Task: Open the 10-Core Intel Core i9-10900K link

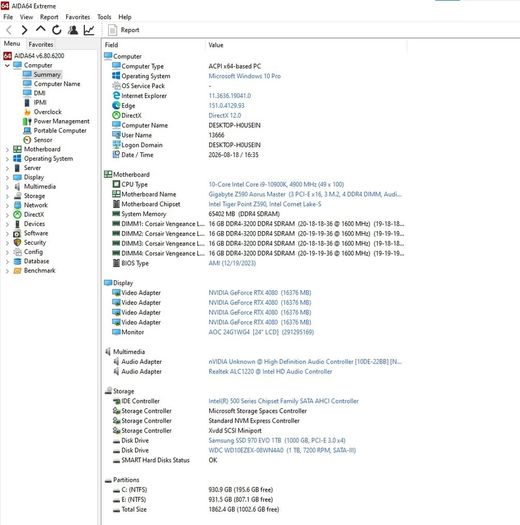Action: [276, 184]
